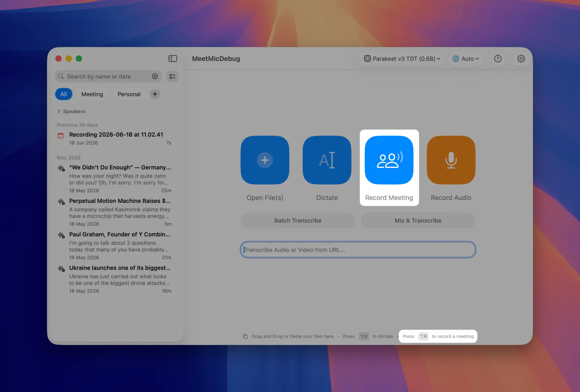The height and width of the screenshot is (392, 580).
Task: Click 'A company called Kasimirink' preview text
Action: (x=120, y=213)
